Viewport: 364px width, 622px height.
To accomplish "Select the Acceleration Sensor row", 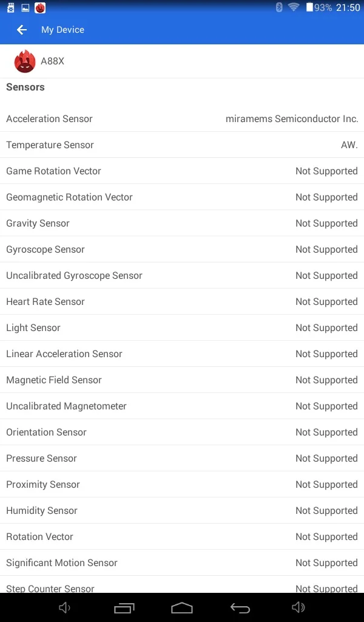I will [182, 118].
